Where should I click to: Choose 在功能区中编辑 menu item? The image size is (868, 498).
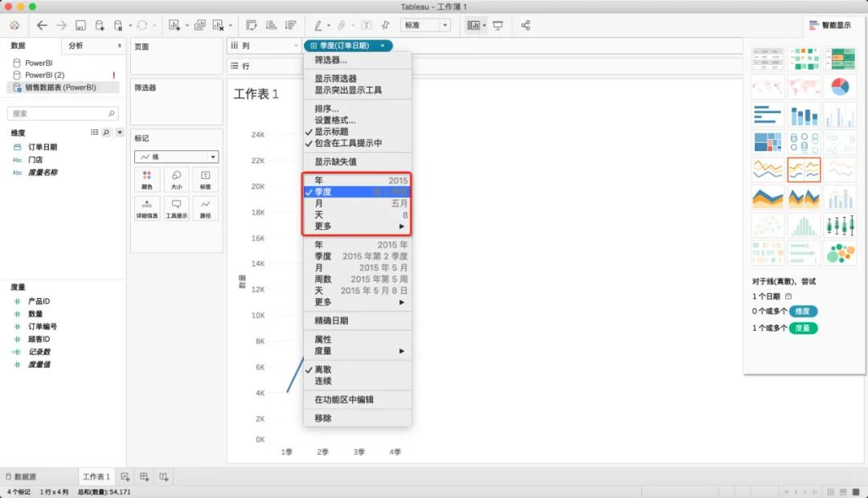[x=357, y=399]
